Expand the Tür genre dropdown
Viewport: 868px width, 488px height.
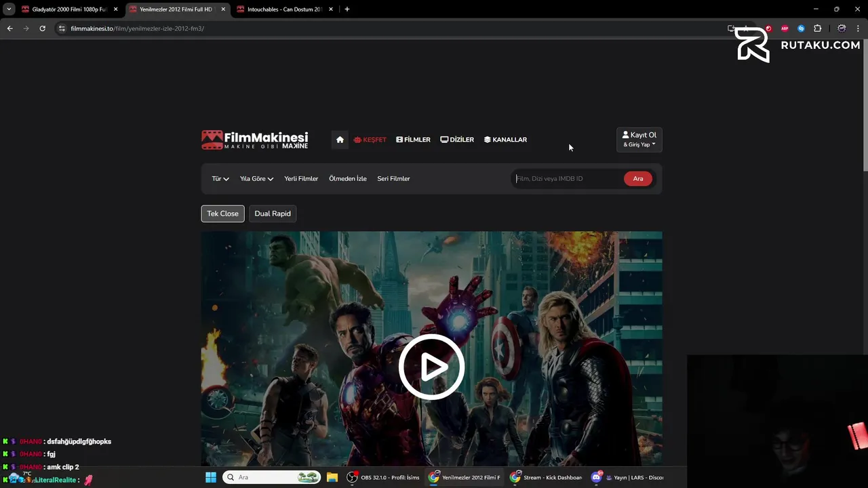click(220, 179)
